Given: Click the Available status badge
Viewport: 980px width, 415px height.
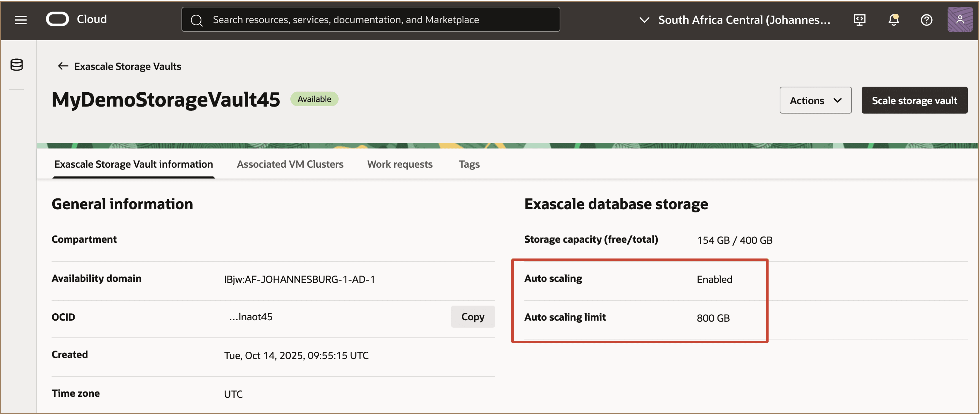Looking at the screenshot, I should (314, 98).
